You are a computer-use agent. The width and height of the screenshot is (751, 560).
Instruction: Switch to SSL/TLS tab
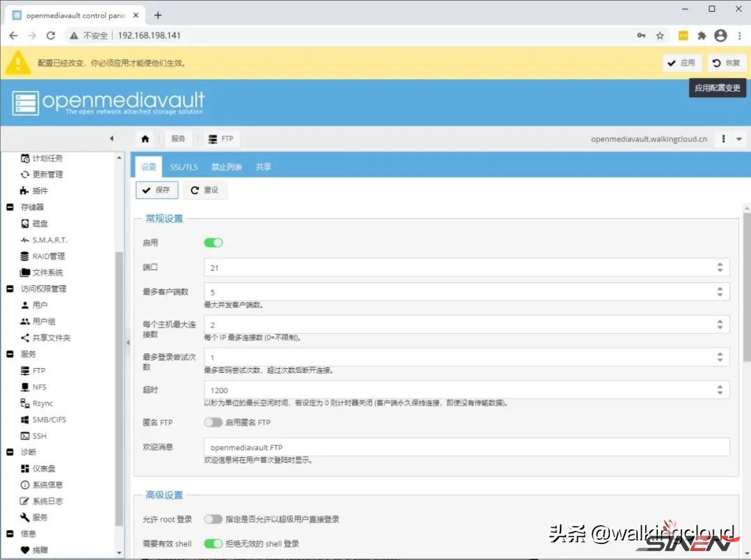[184, 167]
